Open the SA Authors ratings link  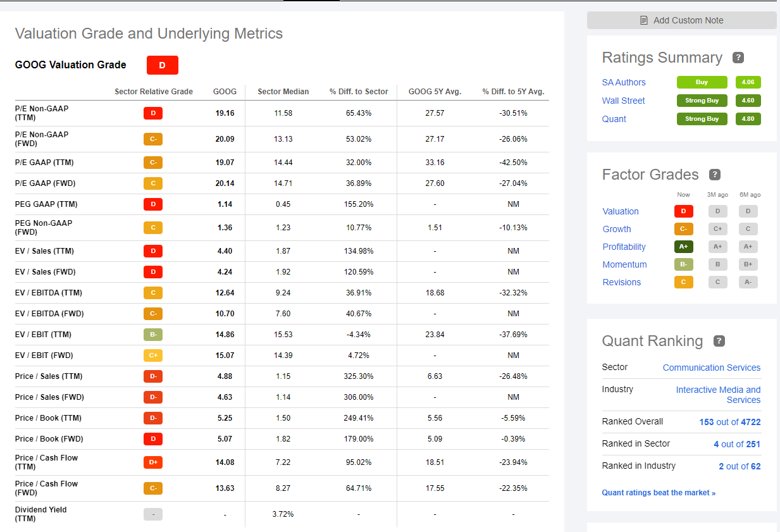(x=624, y=82)
